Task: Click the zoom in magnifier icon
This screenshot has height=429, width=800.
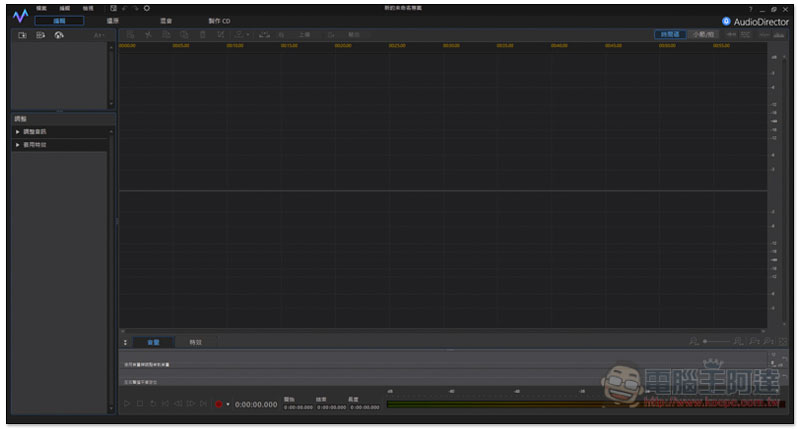Action: (738, 341)
